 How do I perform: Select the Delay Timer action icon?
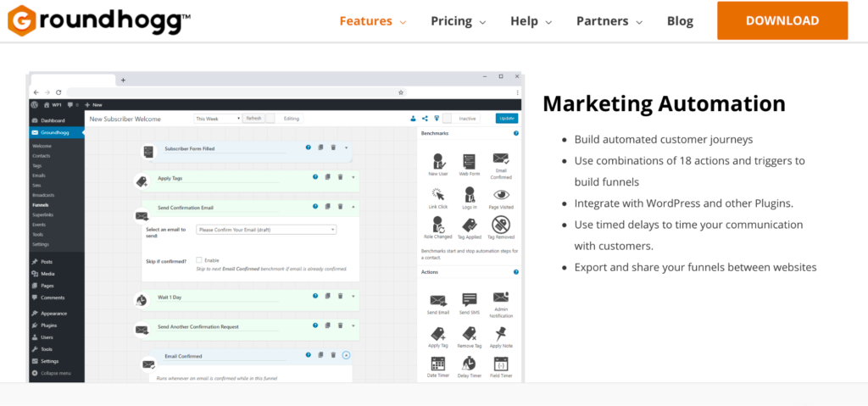point(468,364)
